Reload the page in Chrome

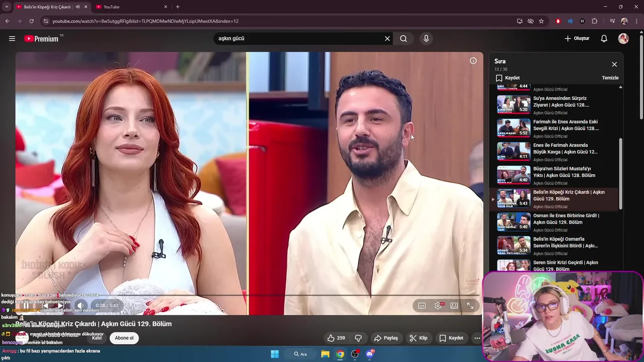[x=31, y=21]
